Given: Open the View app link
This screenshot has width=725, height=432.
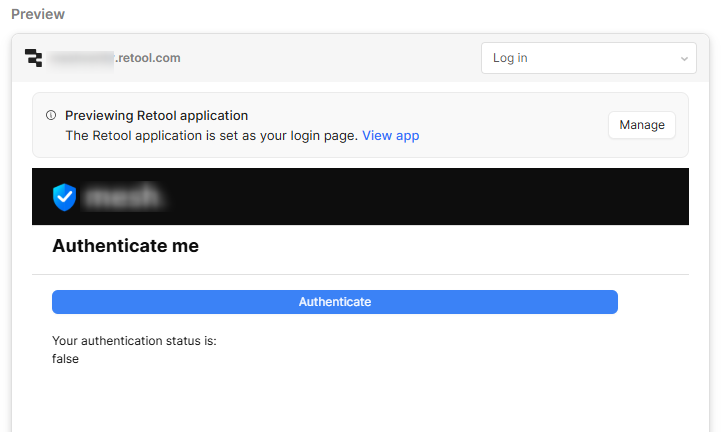Looking at the screenshot, I should (x=390, y=136).
